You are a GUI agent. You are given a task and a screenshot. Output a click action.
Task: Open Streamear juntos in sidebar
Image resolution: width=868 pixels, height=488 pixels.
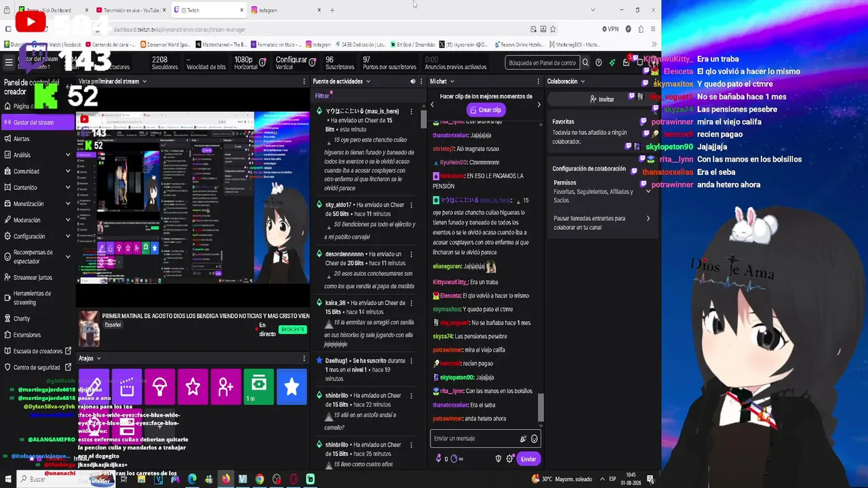click(38, 277)
